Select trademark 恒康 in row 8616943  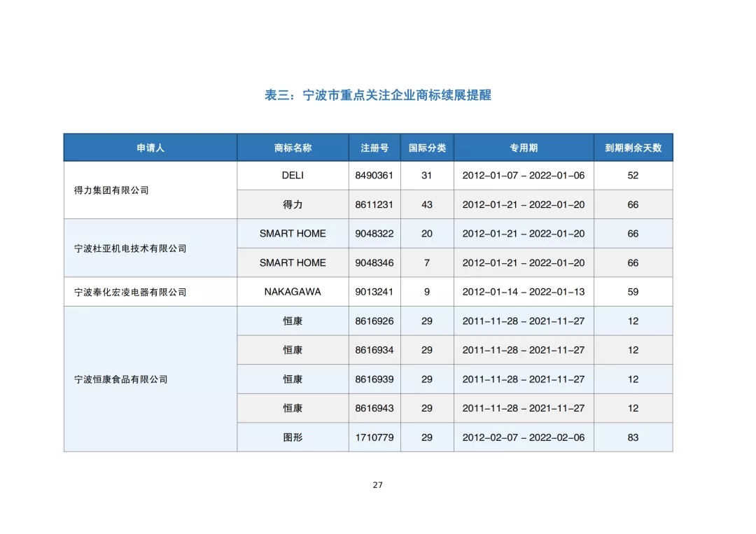click(x=293, y=408)
